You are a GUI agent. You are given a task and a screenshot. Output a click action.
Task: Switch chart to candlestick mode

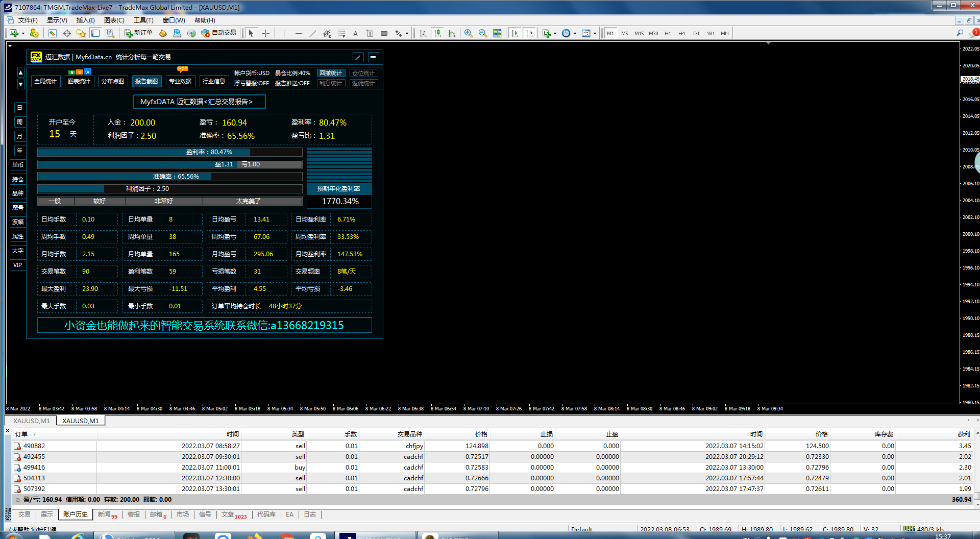click(x=437, y=33)
